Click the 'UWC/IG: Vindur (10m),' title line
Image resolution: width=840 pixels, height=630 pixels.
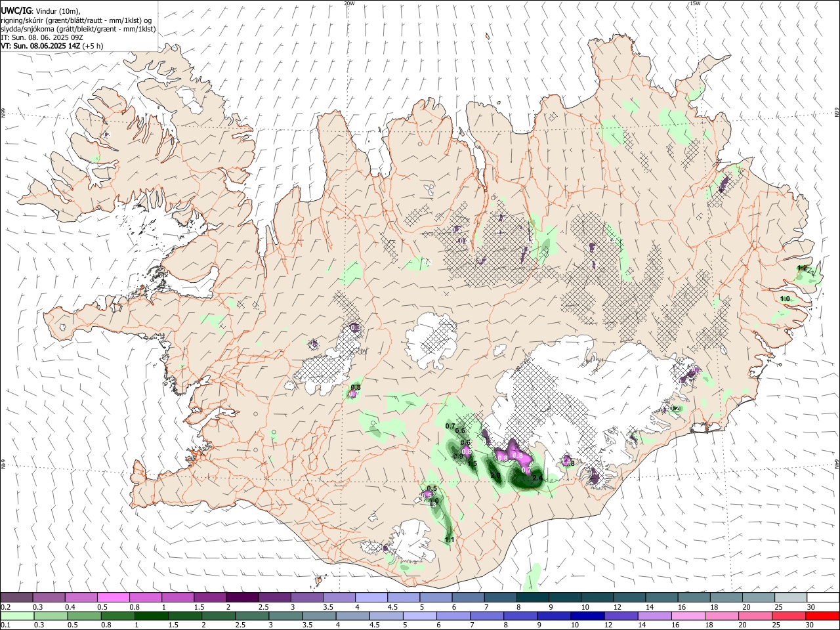40,10
